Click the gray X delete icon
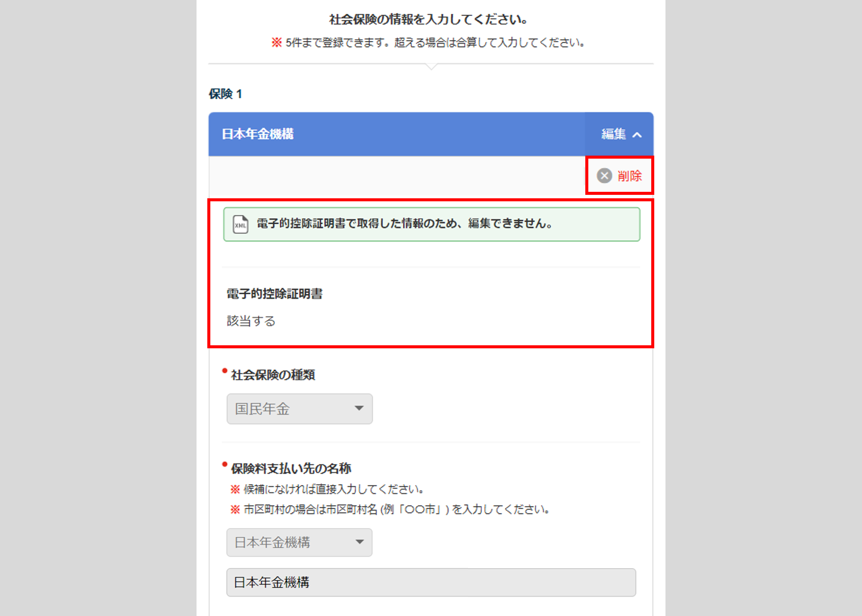The width and height of the screenshot is (862, 616). 604,175
